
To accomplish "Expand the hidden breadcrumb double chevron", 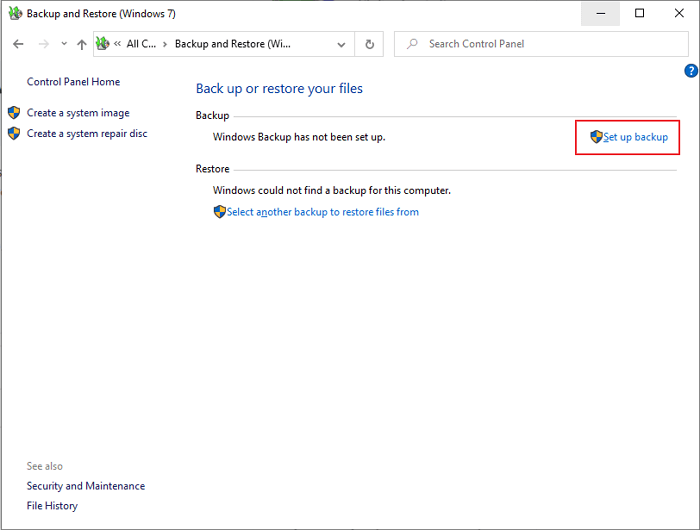I will (117, 44).
